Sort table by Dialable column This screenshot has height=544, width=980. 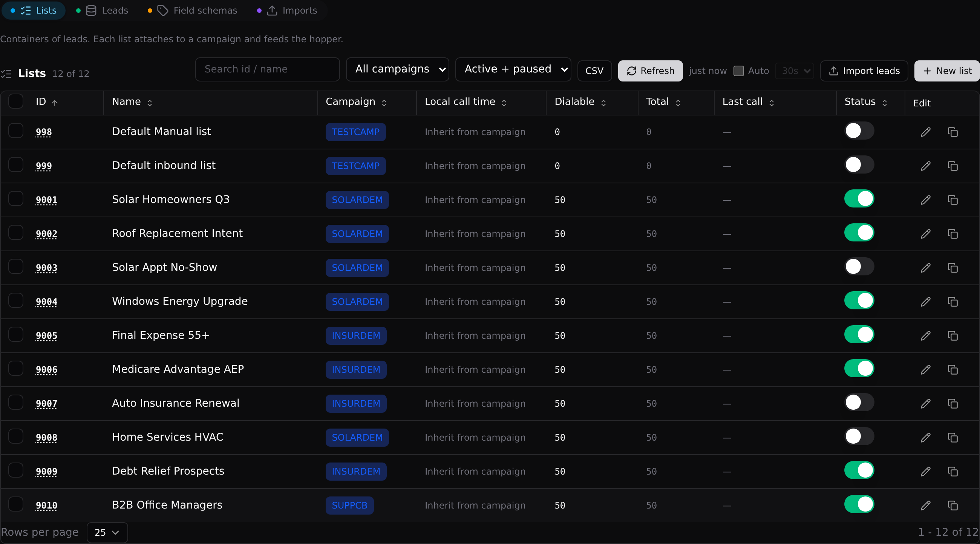(x=580, y=102)
